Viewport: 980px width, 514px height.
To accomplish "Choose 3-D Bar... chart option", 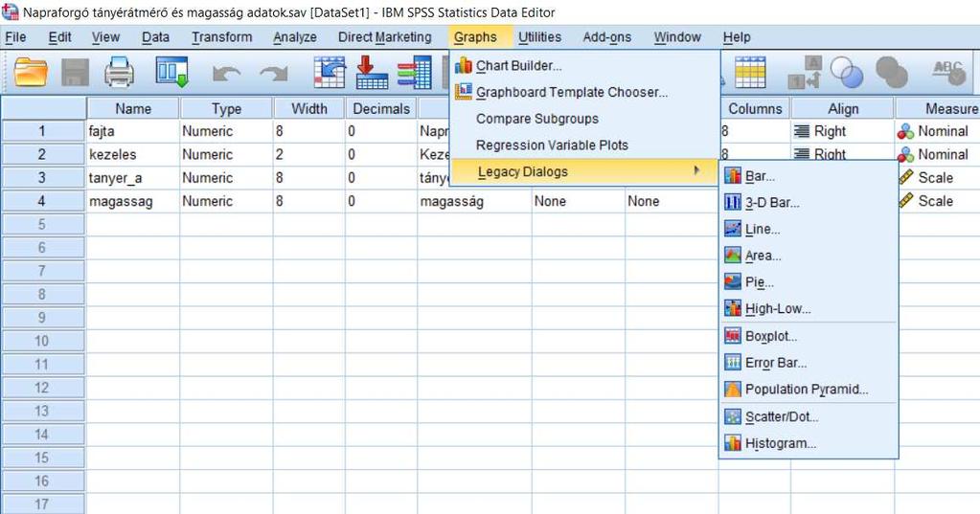I will click(772, 202).
